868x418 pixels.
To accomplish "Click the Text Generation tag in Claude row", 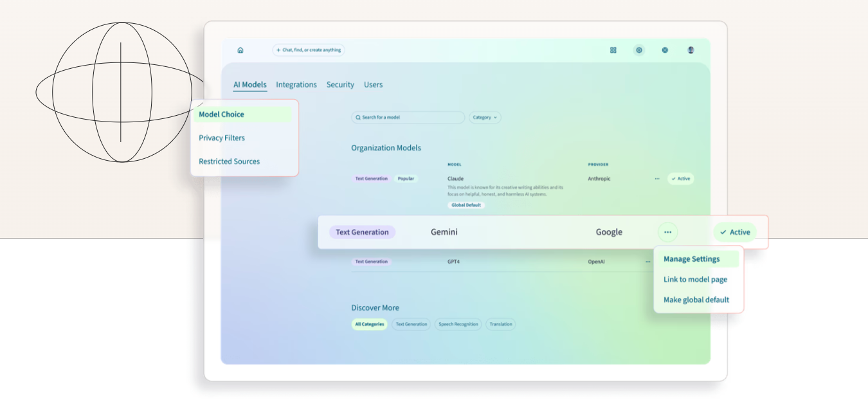I will 372,179.
